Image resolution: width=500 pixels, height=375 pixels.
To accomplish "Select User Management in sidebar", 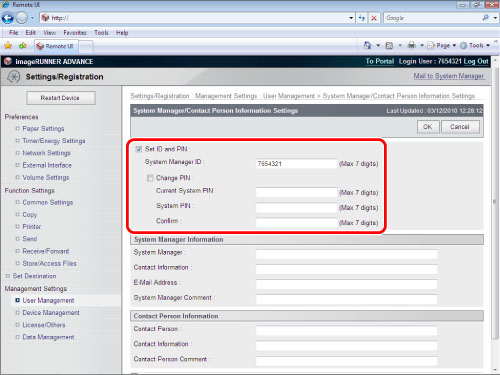I will tap(48, 300).
